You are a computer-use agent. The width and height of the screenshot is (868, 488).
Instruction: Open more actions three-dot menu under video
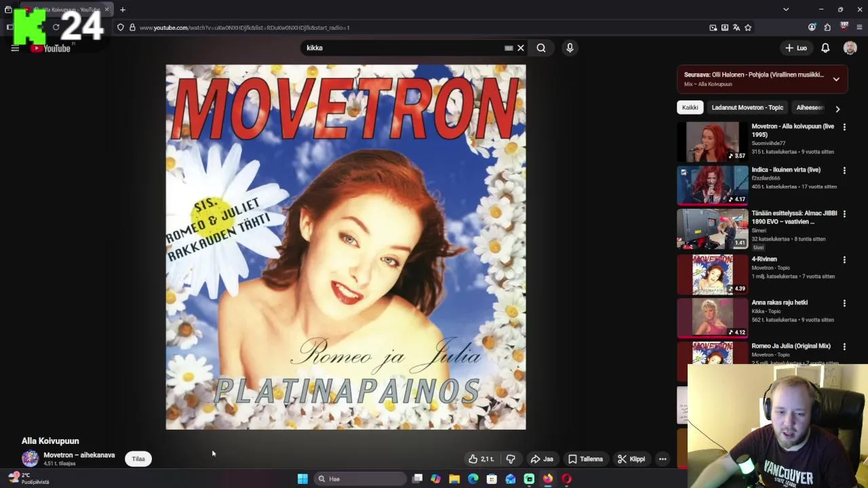(x=663, y=459)
